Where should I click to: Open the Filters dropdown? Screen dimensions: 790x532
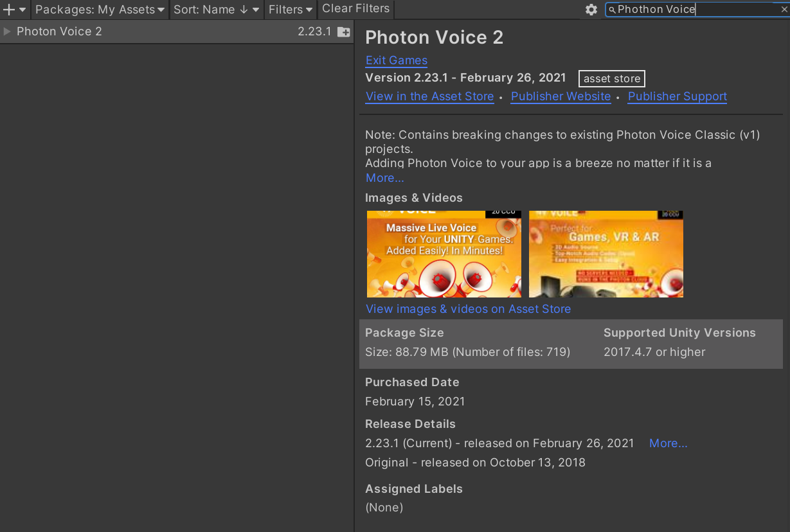pos(291,10)
